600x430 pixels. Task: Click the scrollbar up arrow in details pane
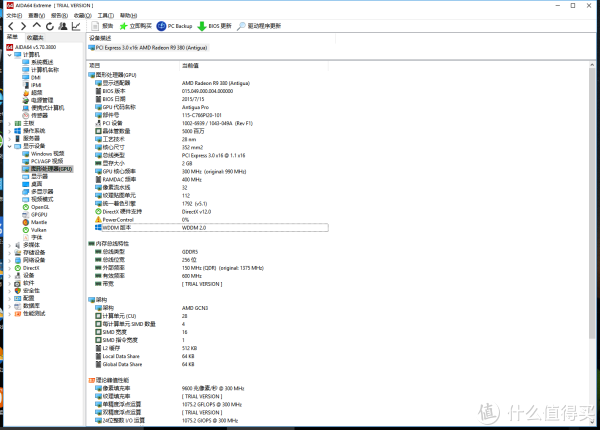click(x=592, y=65)
